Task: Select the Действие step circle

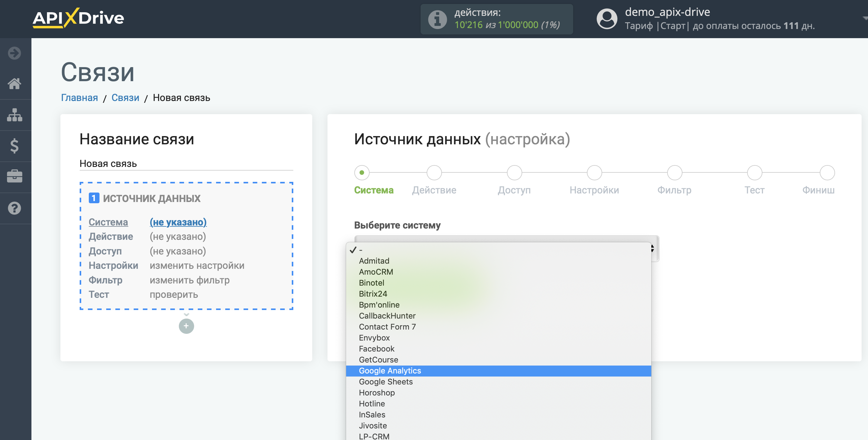Action: click(x=434, y=172)
